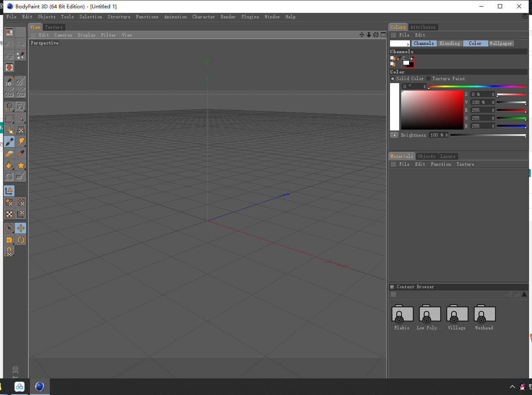The height and width of the screenshot is (395, 532).
Task: Click viewport rotate camera icon
Action: pyautogui.click(x=376, y=35)
